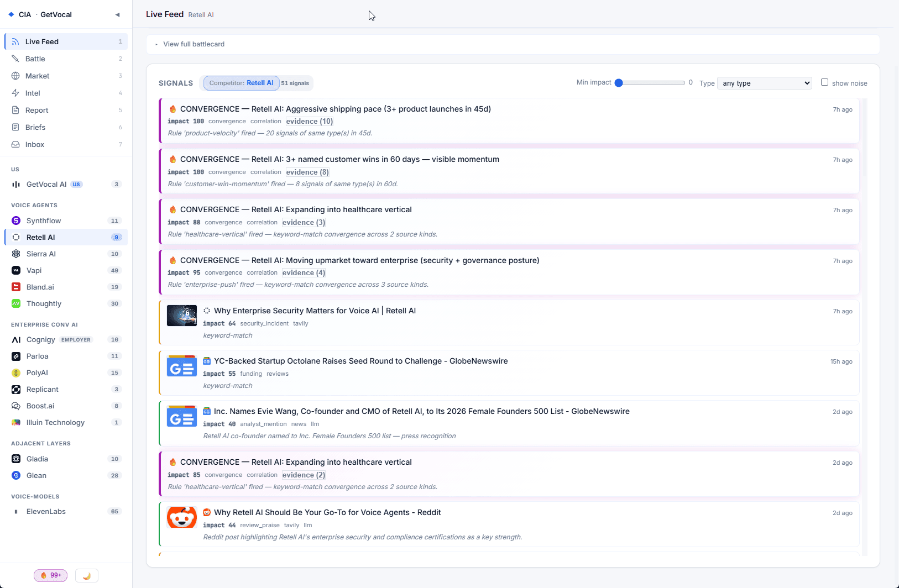899x588 pixels.
Task: Click the GetVocal AI waveform icon
Action: [16, 184]
